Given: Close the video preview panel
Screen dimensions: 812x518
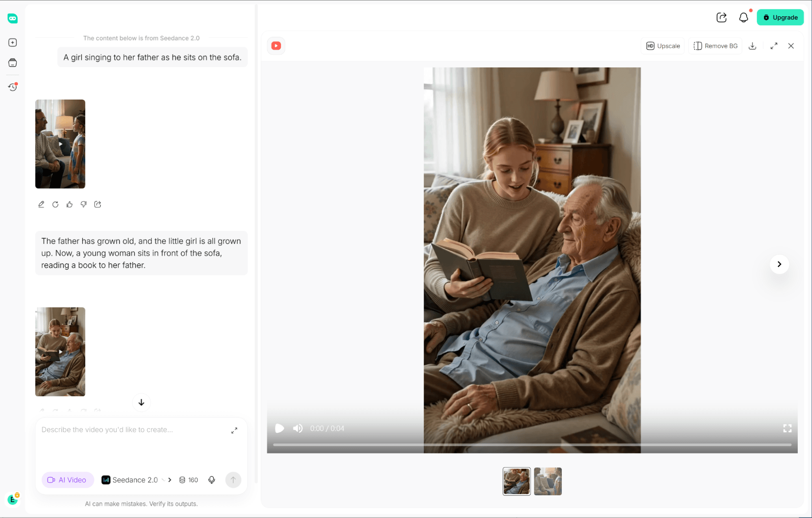Looking at the screenshot, I should pyautogui.click(x=791, y=46).
